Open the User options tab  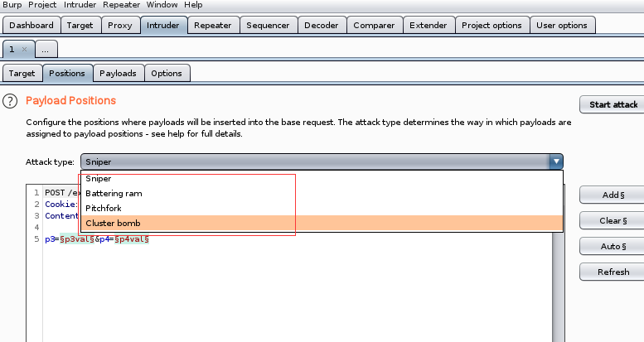pyautogui.click(x=561, y=25)
